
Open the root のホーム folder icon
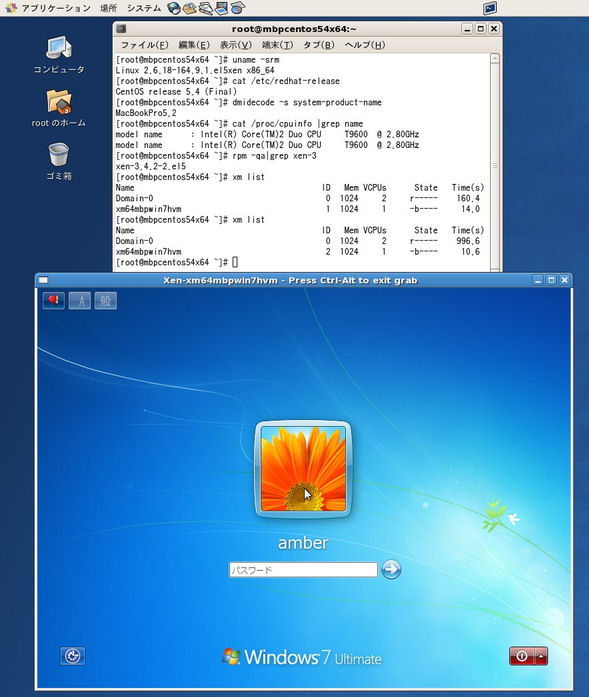(58, 108)
